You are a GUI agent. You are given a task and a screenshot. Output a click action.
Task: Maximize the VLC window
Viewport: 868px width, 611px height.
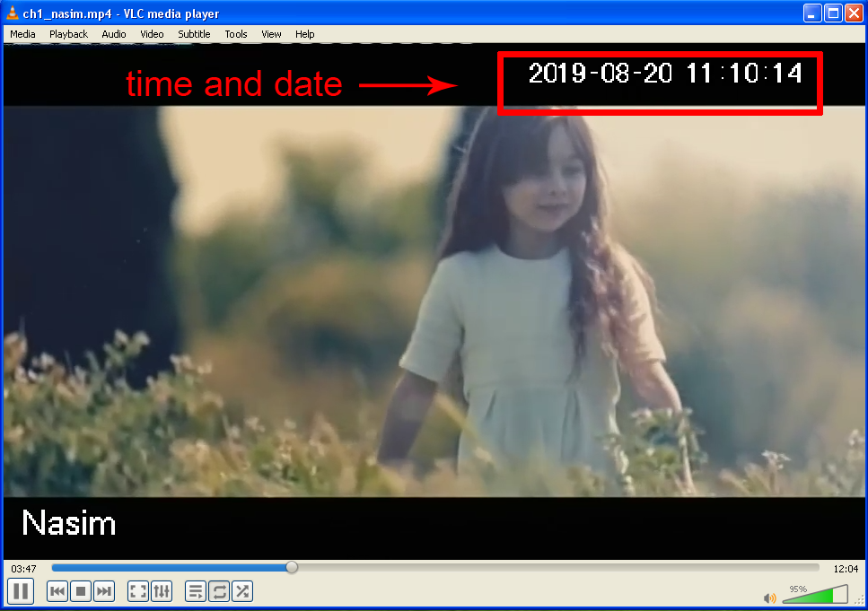[833, 13]
